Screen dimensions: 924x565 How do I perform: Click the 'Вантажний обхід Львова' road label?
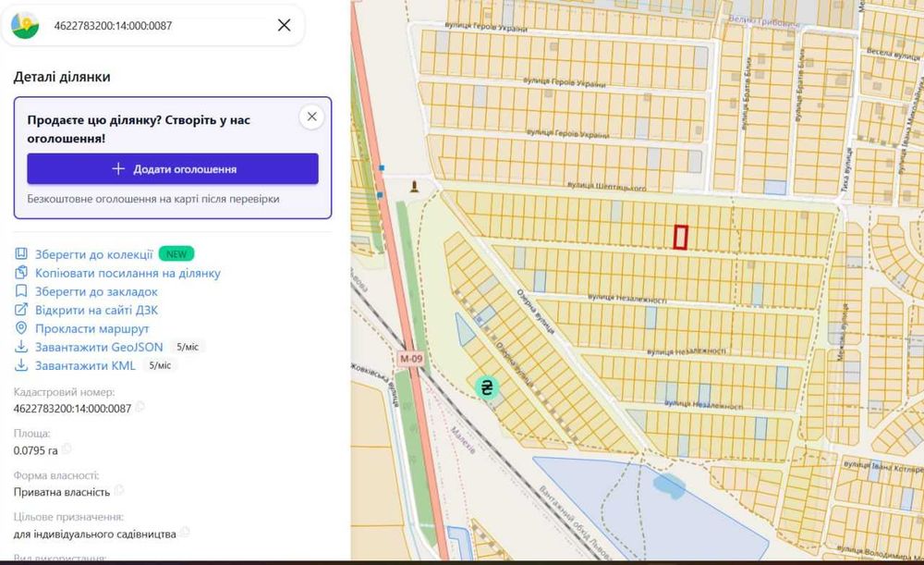pos(576,522)
